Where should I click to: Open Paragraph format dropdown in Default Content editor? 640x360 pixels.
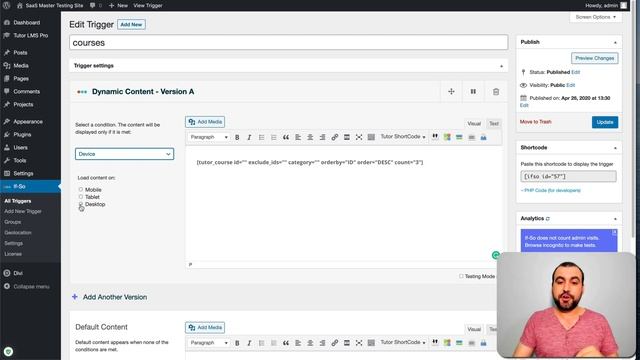click(209, 343)
